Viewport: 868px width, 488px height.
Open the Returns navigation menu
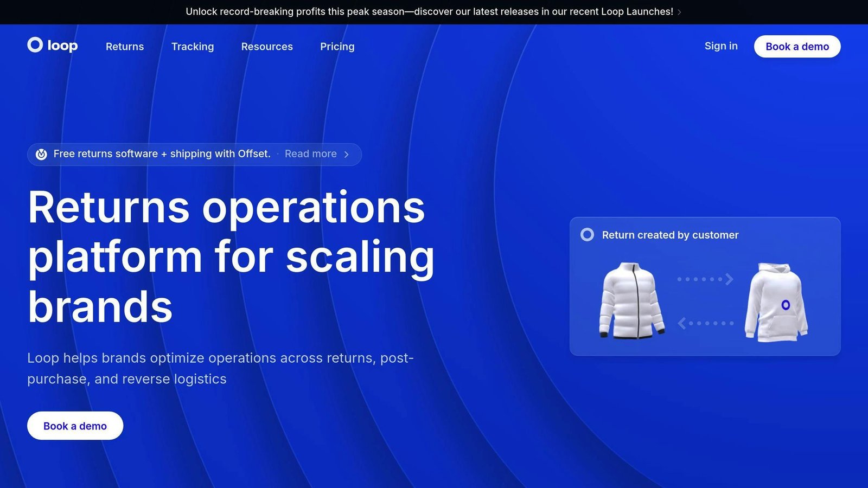pyautogui.click(x=125, y=47)
